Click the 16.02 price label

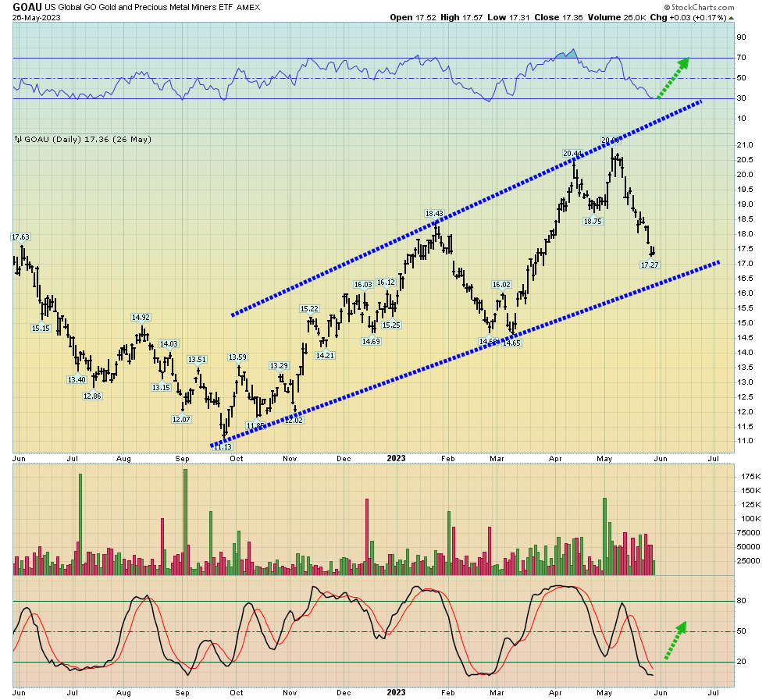tap(501, 284)
